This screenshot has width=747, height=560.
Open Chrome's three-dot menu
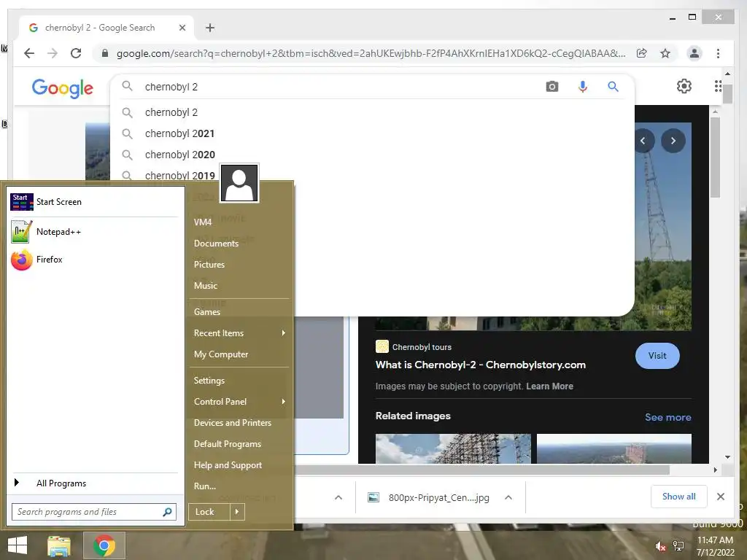coord(718,53)
